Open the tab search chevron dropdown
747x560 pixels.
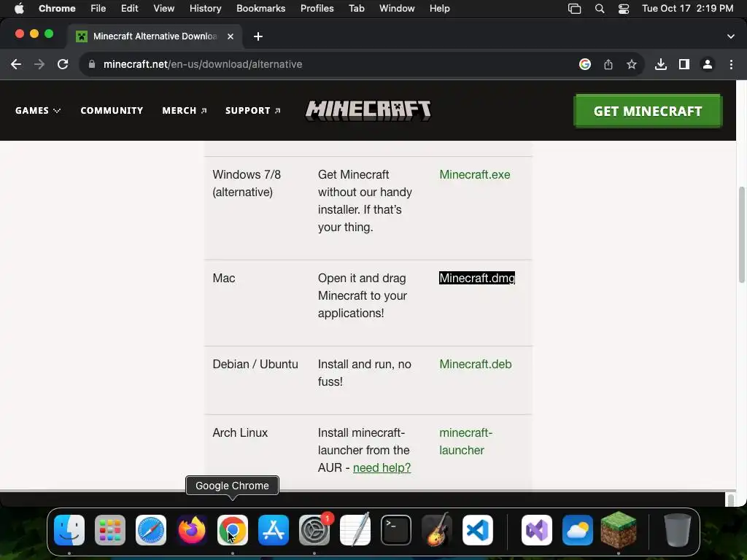731,36
